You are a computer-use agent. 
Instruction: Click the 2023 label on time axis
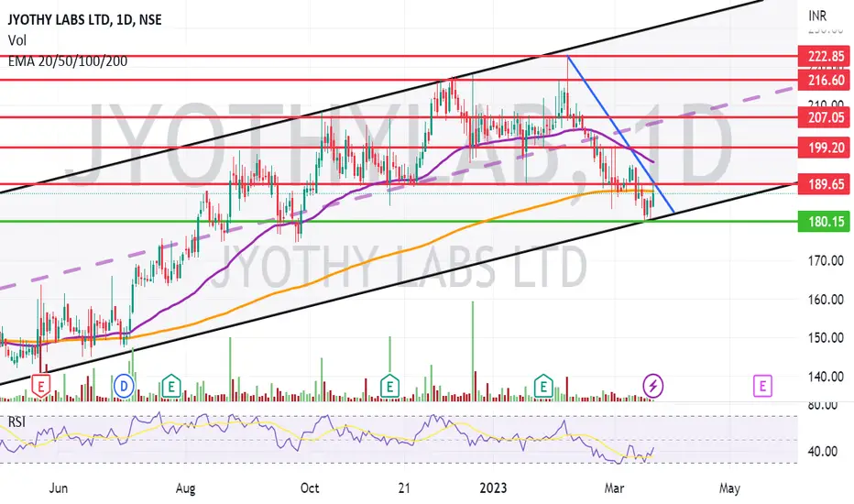pos(493,488)
